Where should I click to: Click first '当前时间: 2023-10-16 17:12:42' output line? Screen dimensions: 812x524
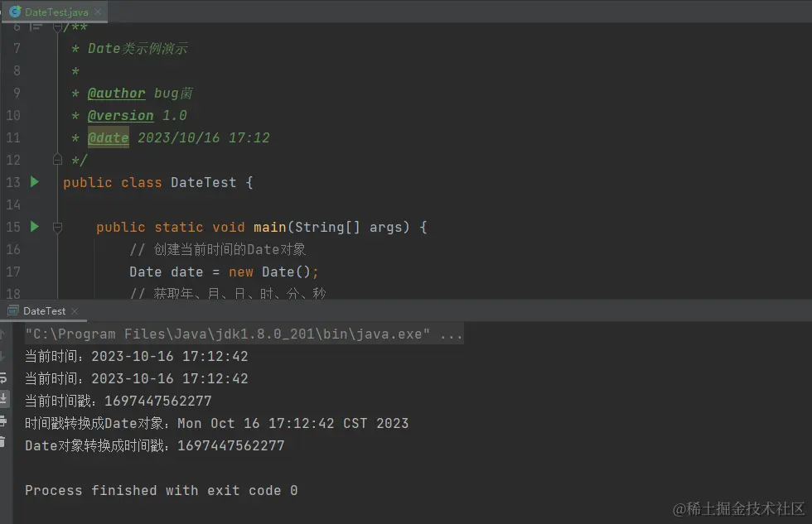[x=137, y=357]
